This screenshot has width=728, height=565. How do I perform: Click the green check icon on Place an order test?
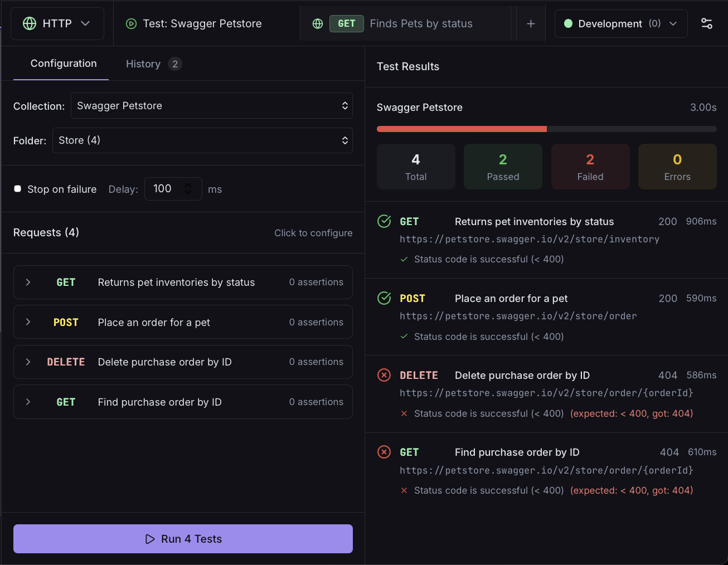coord(384,298)
